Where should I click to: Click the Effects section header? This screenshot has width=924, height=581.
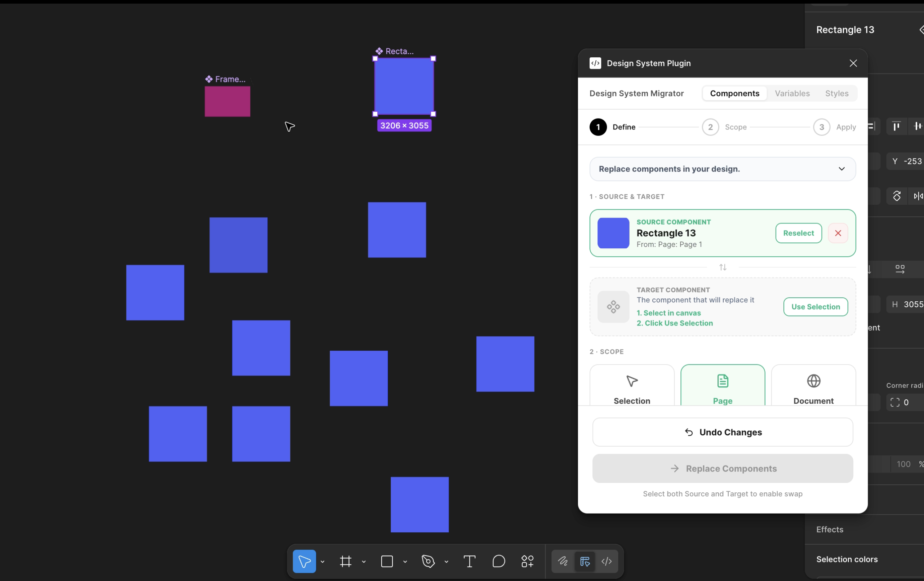point(830,529)
